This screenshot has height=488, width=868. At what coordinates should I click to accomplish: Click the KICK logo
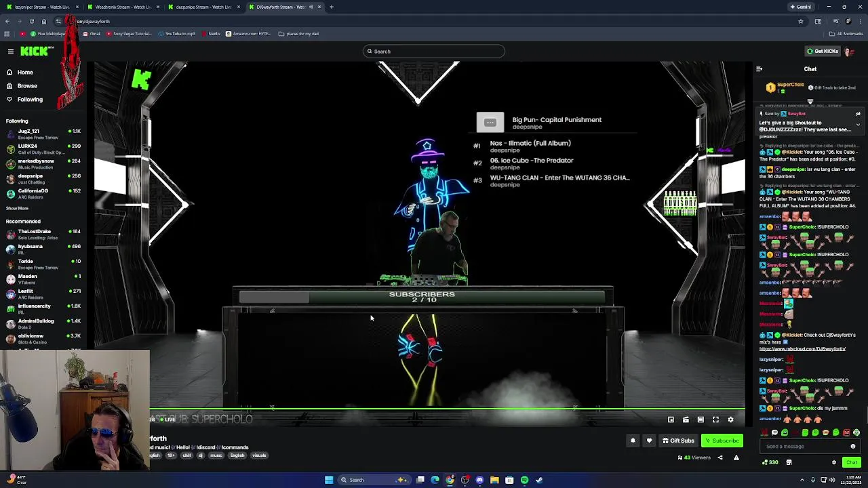click(x=35, y=51)
